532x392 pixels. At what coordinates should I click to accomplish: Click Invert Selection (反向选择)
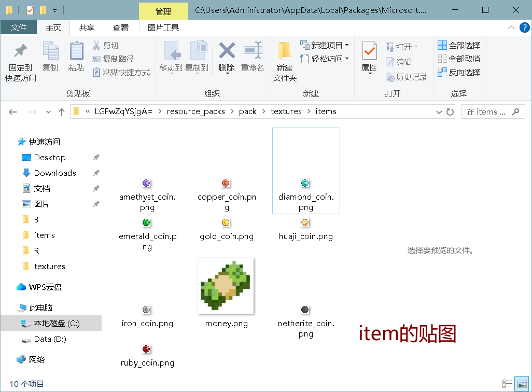(x=459, y=72)
